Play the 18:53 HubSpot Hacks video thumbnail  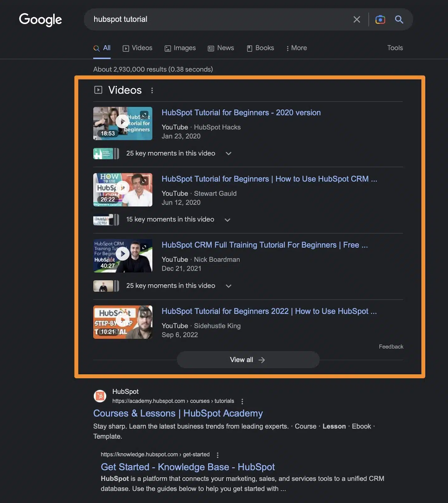[x=123, y=124]
